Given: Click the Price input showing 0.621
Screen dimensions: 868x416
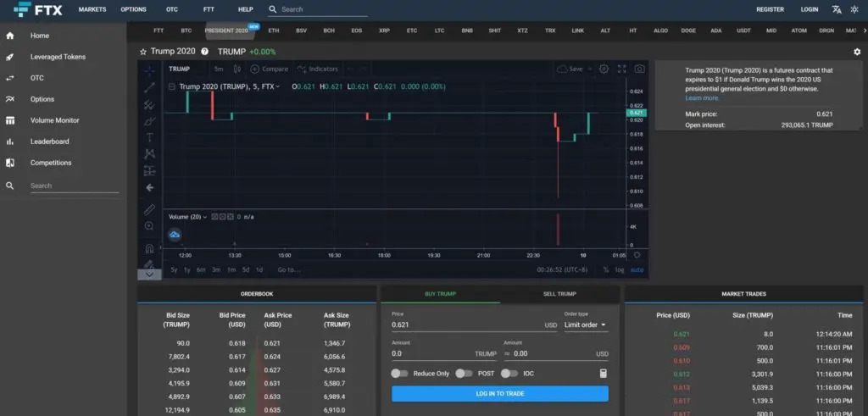Looking at the screenshot, I should 475,324.
